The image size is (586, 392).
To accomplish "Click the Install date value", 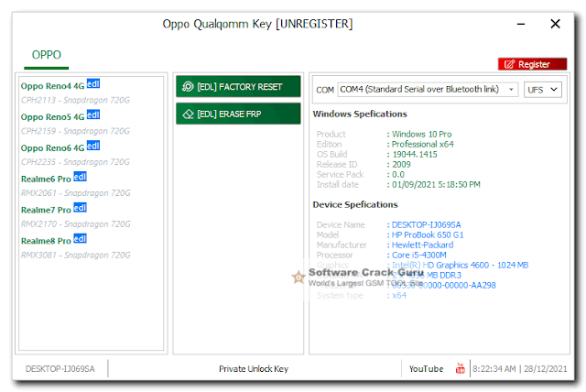I will click(x=436, y=185).
